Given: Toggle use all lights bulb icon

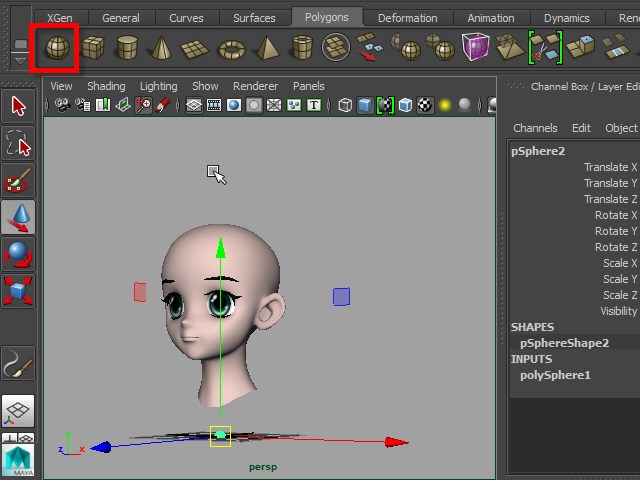Looking at the screenshot, I should coord(444,105).
